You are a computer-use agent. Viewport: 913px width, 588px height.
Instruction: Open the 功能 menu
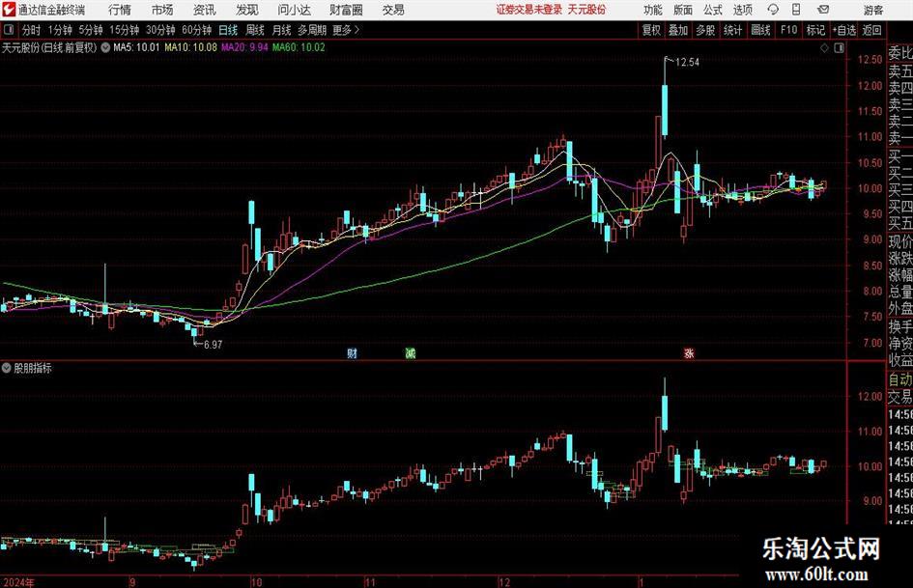pos(653,10)
